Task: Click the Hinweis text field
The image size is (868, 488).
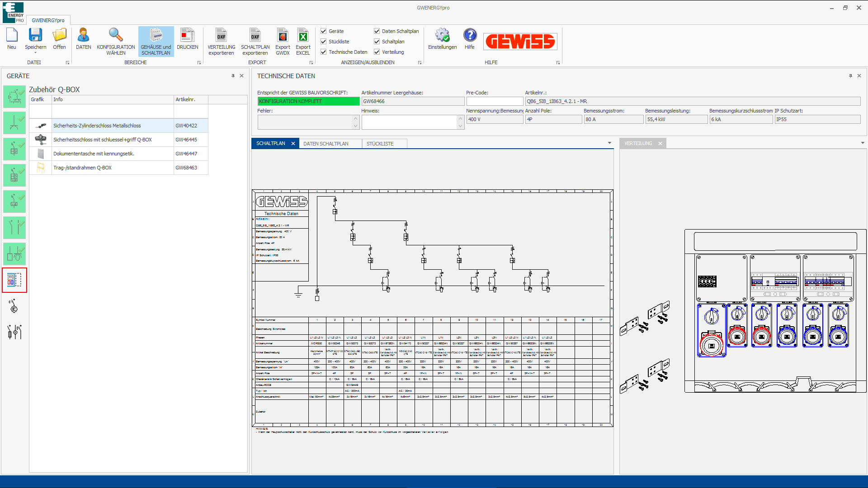Action: tap(410, 122)
